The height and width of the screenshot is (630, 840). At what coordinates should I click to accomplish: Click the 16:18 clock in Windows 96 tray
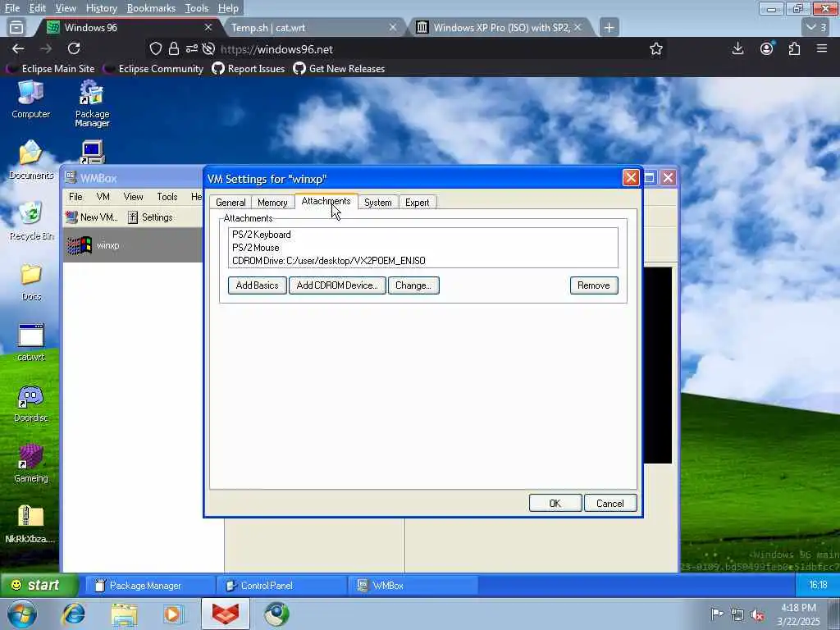(x=818, y=585)
